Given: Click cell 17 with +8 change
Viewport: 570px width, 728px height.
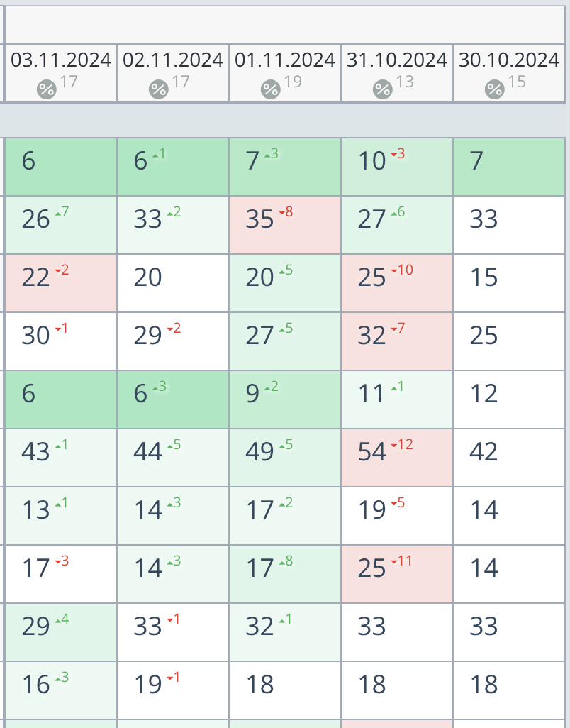Looking at the screenshot, I should point(285,574).
